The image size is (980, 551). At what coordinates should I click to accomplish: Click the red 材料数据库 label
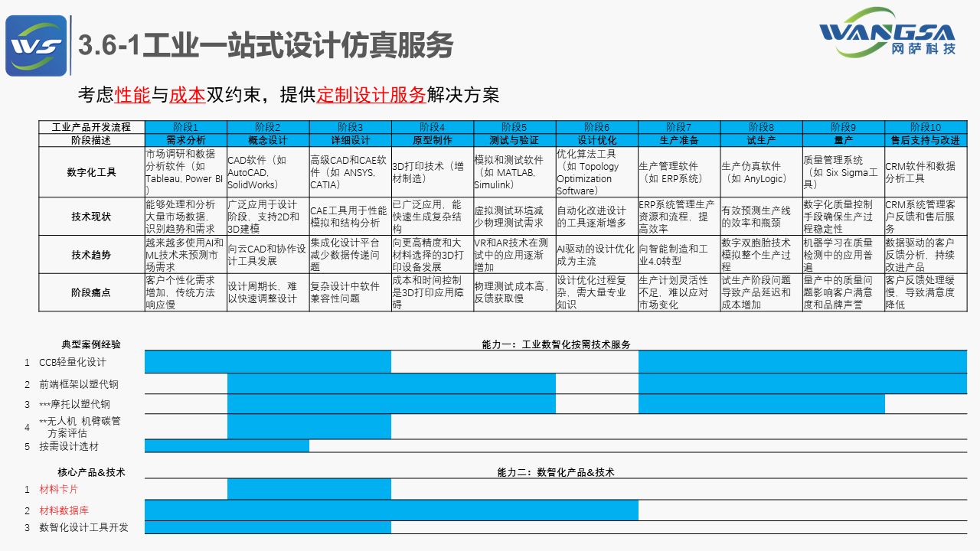pyautogui.click(x=64, y=510)
